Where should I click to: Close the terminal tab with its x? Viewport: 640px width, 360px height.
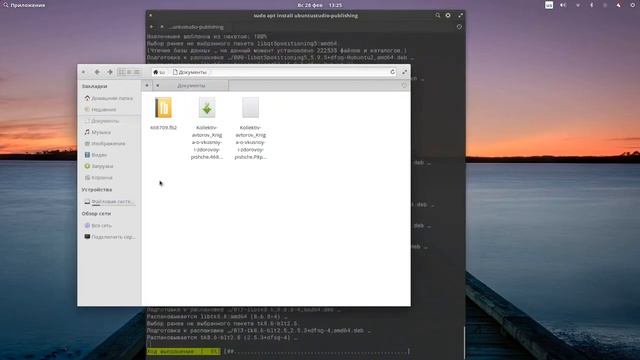coord(162,27)
